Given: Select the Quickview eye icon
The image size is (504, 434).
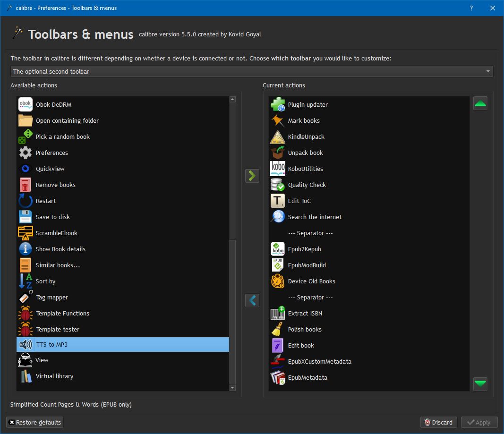Looking at the screenshot, I should click(26, 169).
